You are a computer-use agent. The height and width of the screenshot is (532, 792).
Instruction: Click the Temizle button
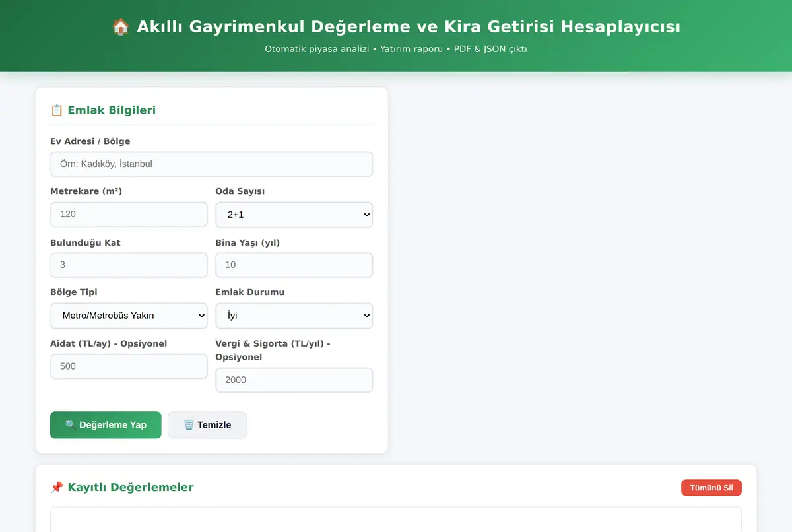coord(207,425)
